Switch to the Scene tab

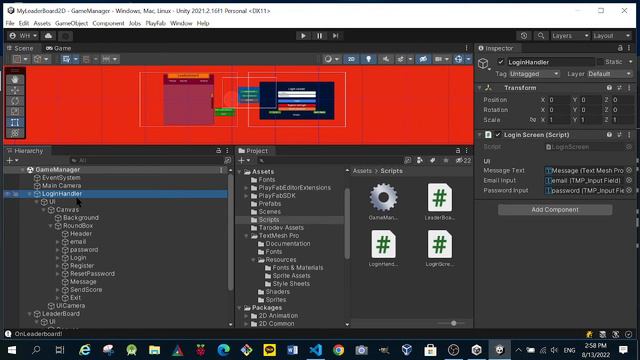tap(20, 48)
